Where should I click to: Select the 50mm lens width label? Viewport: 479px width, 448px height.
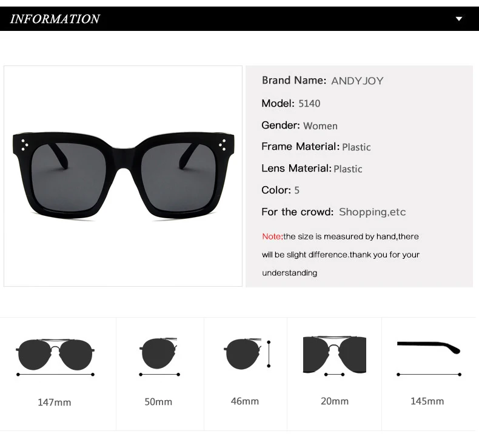point(158,401)
